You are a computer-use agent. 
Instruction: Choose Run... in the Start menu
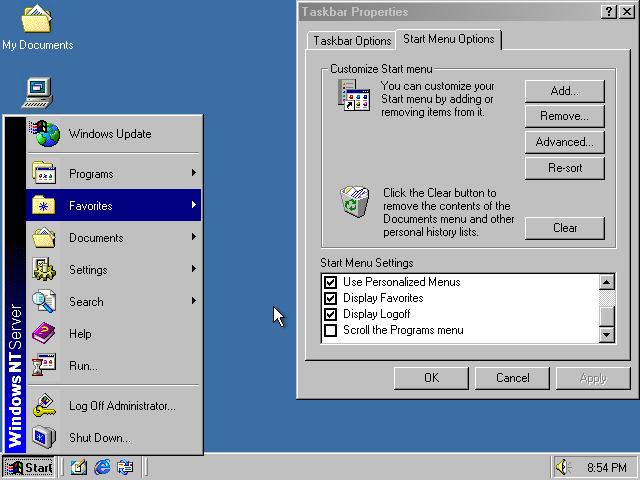(114, 365)
